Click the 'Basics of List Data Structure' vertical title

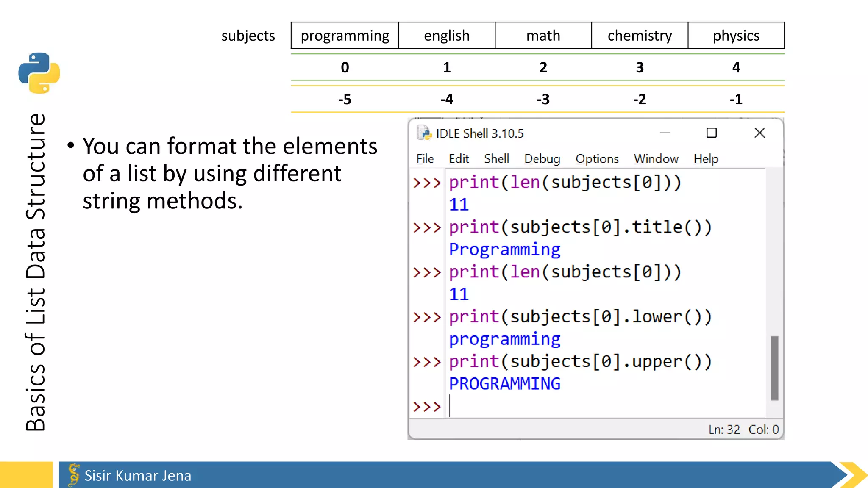tap(36, 272)
